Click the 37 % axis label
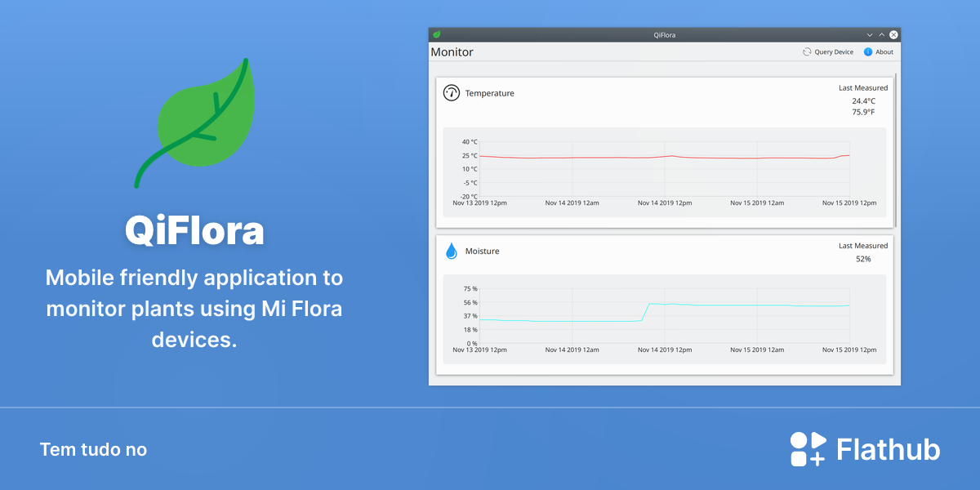The image size is (980, 490). pos(470,316)
